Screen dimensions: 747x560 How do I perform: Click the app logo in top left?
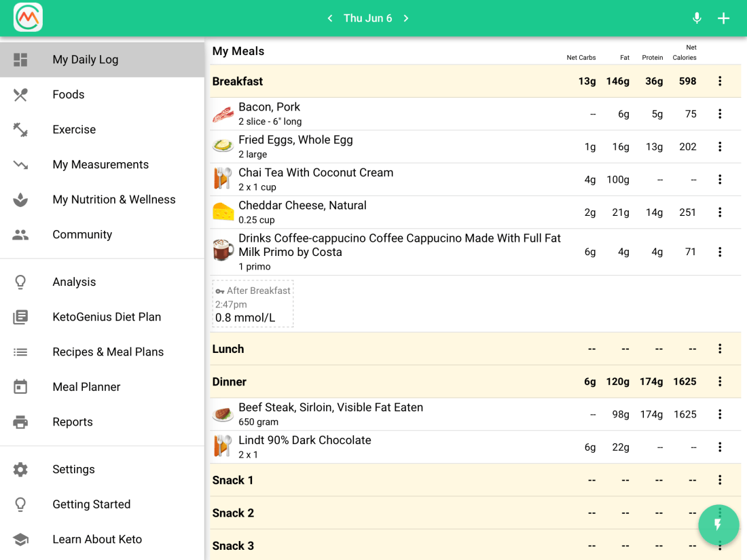click(28, 18)
